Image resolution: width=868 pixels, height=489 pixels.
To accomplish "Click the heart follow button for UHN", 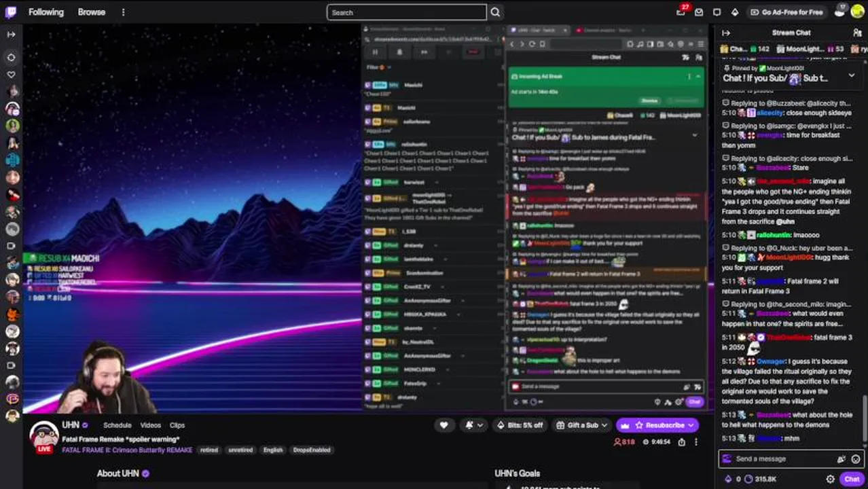I will (444, 425).
